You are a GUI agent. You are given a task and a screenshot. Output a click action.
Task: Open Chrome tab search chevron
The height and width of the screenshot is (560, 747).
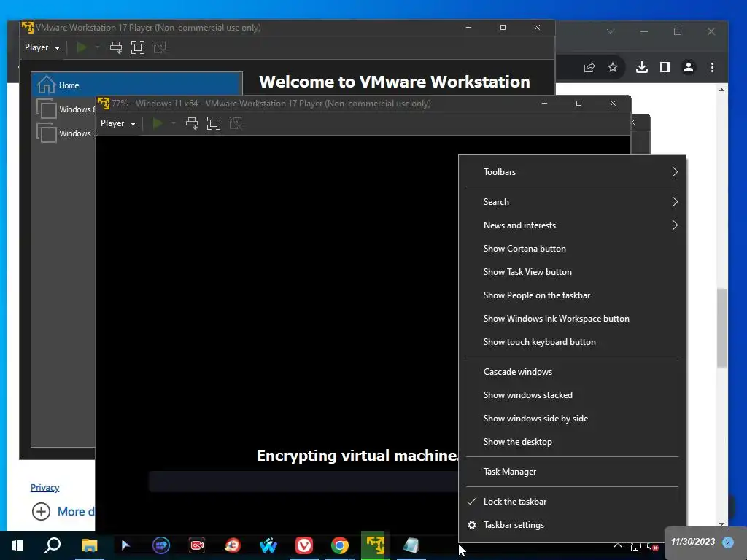click(x=611, y=31)
